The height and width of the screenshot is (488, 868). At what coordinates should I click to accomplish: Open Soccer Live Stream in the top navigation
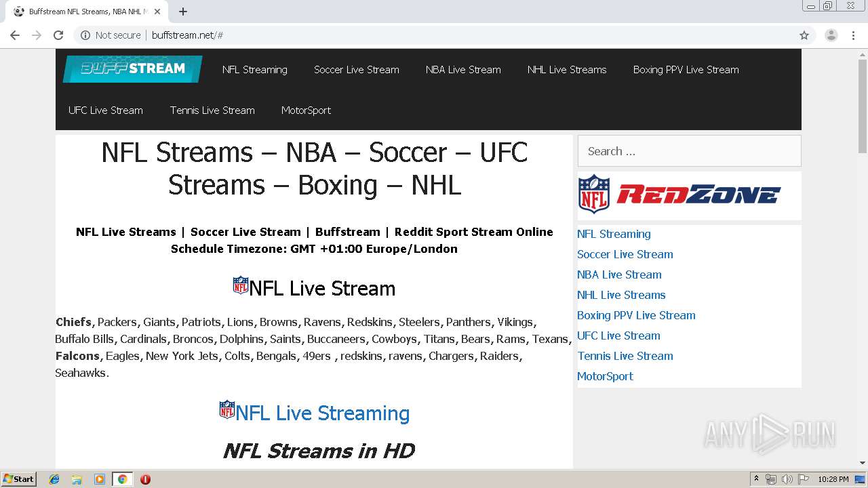point(357,69)
